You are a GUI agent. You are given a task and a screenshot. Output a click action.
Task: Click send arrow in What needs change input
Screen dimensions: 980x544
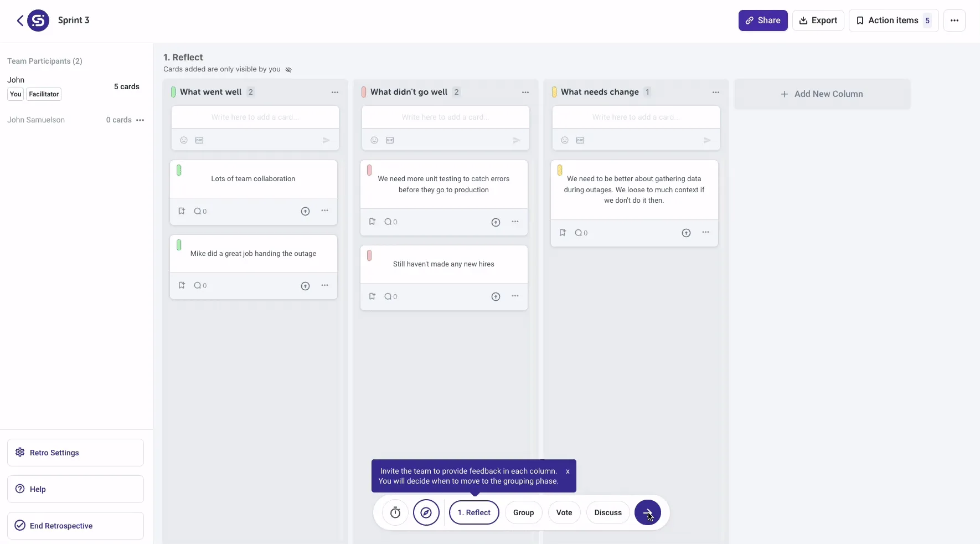(x=707, y=140)
